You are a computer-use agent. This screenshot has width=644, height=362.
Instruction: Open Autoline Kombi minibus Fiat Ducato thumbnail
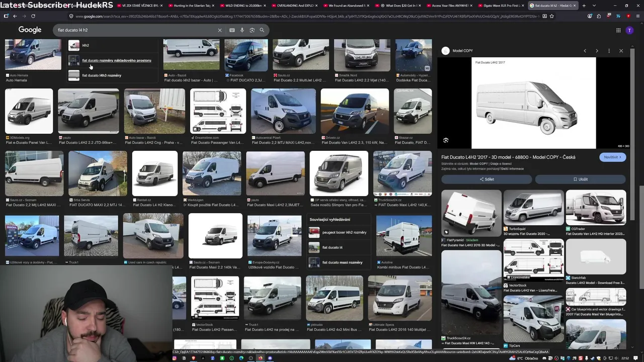pos(404,236)
